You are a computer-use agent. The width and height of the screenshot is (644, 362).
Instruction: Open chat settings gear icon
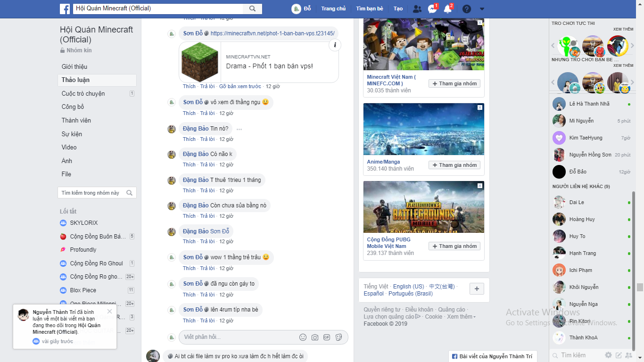point(609,355)
